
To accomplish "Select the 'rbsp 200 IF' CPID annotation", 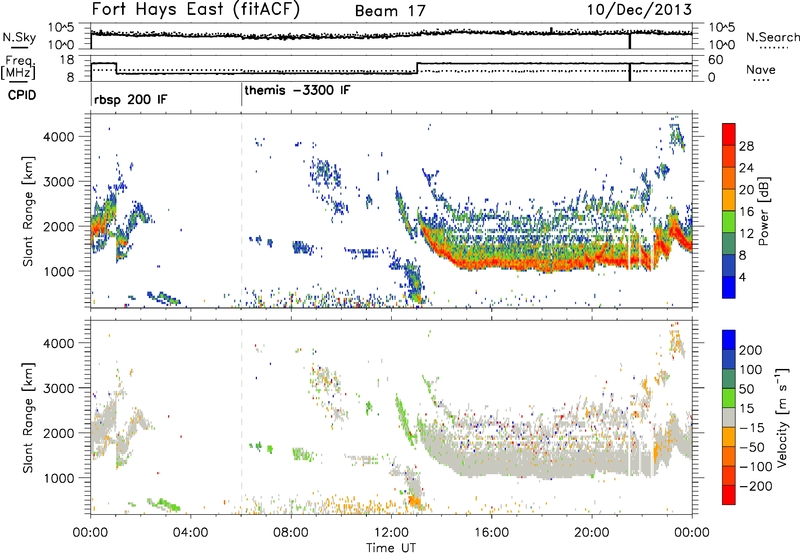I will point(130,99).
